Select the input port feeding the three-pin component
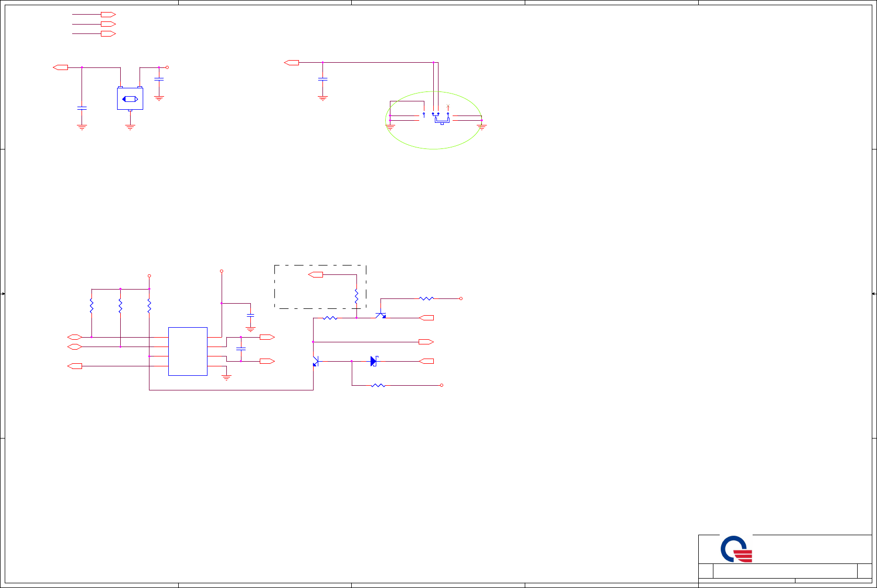The width and height of the screenshot is (877, 588). pyautogui.click(x=61, y=67)
